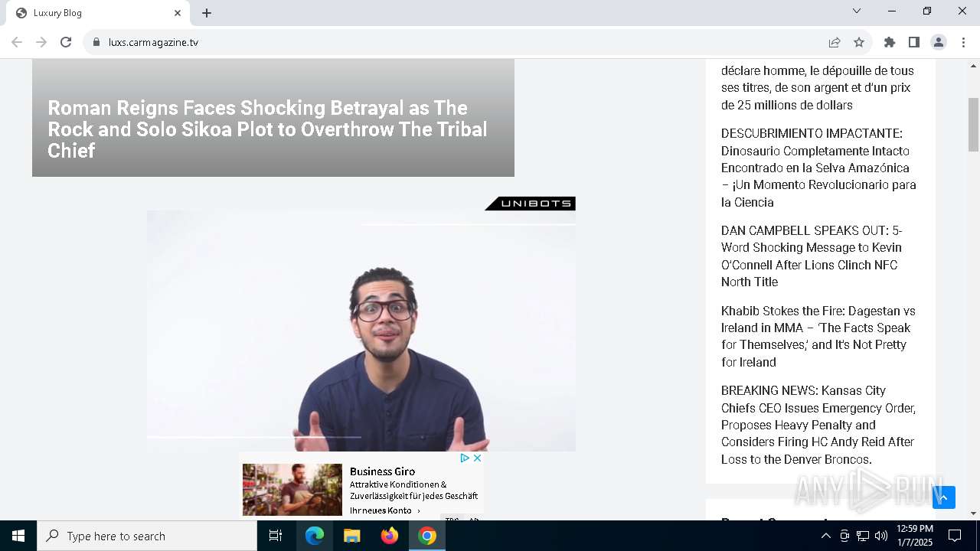Click the blue scroll-to-top button
This screenshot has width=980, height=551.
click(x=944, y=497)
